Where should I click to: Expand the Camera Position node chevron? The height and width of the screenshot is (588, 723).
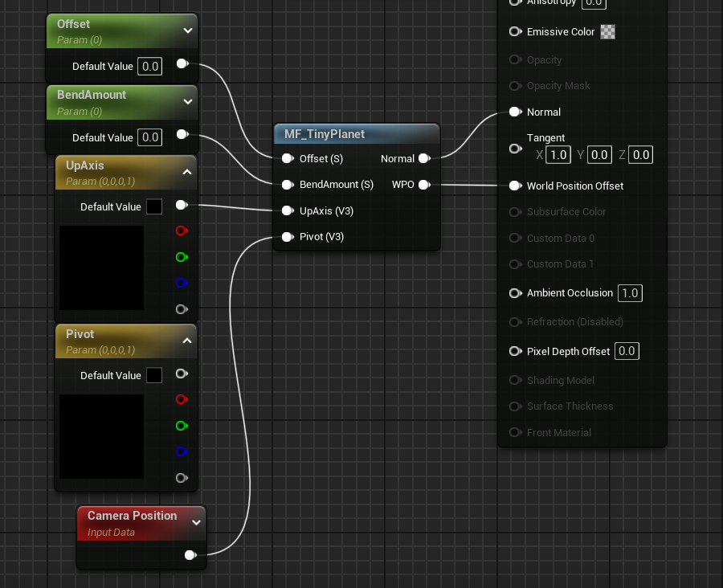197,522
